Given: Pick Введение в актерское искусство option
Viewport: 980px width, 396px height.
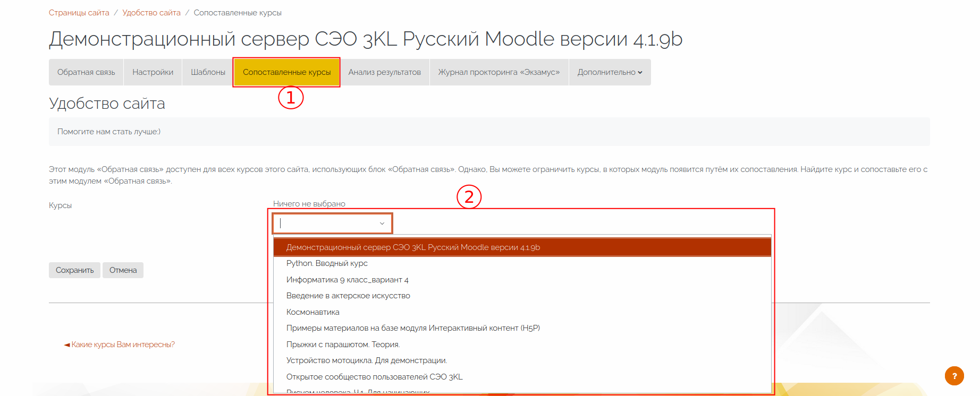Looking at the screenshot, I should [x=522, y=296].
